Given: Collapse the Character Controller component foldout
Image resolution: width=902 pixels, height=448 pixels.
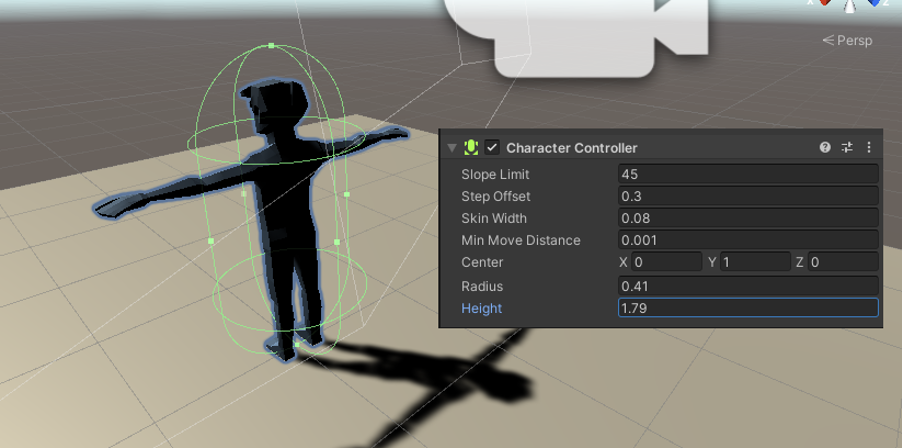Looking at the screenshot, I should click(452, 148).
